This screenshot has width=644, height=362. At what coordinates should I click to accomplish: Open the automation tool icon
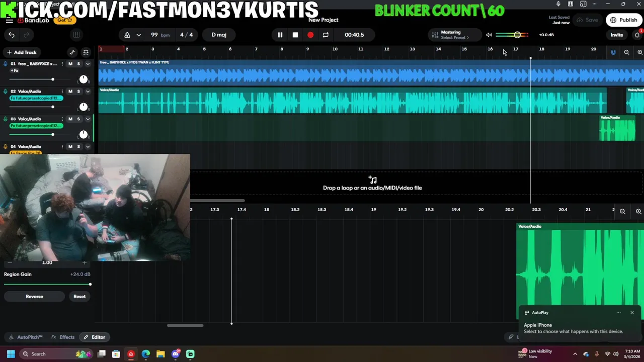tap(72, 52)
